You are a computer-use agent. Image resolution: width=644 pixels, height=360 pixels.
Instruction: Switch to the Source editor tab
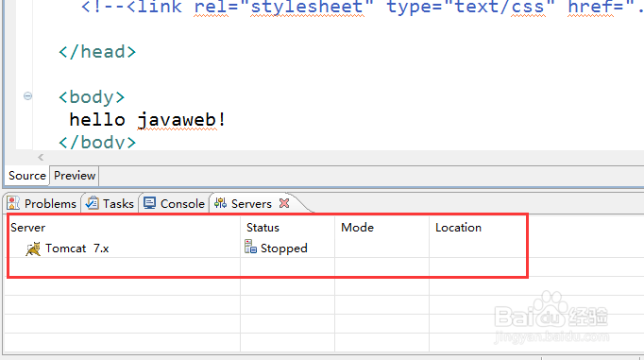(x=27, y=176)
